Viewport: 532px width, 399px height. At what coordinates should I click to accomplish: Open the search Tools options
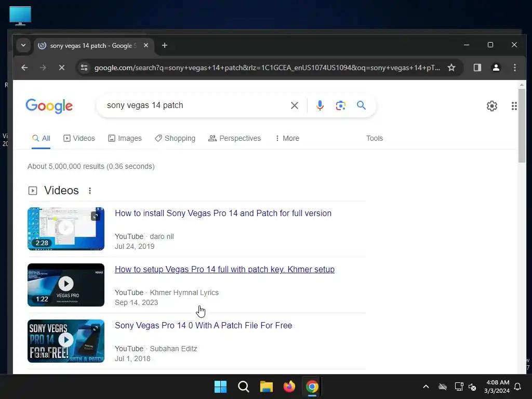click(x=374, y=138)
